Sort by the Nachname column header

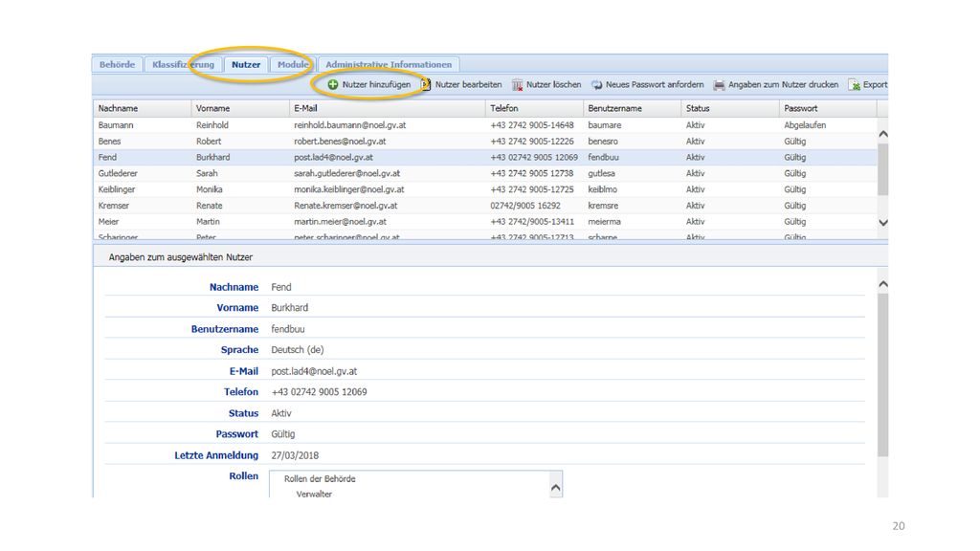point(143,108)
